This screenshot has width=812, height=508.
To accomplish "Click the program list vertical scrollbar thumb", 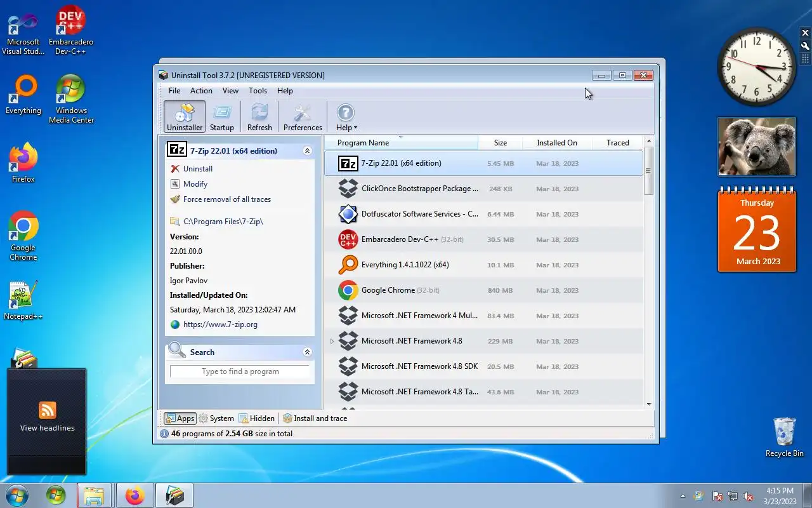I will (648, 171).
